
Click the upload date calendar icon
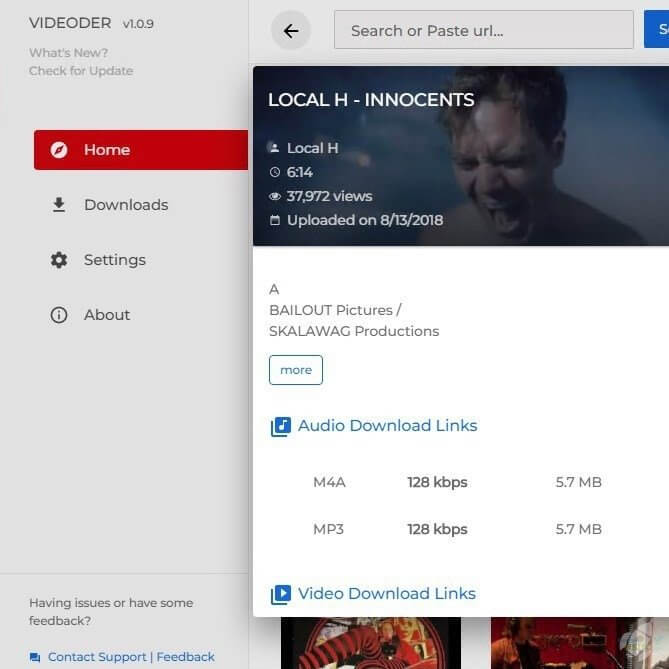click(275, 220)
